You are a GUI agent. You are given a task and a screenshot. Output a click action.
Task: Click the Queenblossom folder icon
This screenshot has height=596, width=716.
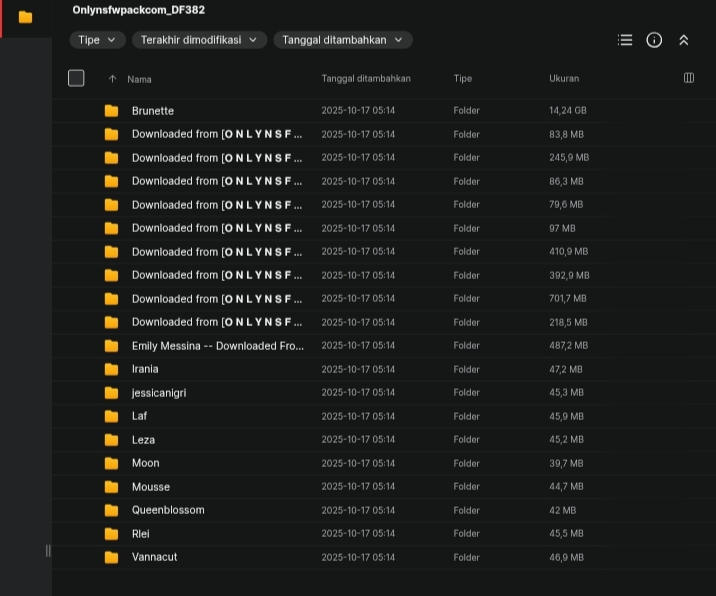[x=111, y=510]
